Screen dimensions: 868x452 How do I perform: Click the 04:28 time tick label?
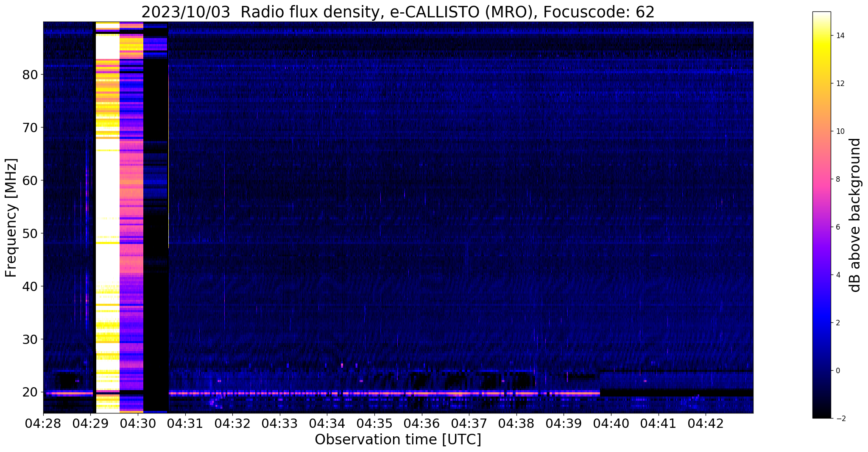click(x=43, y=424)
